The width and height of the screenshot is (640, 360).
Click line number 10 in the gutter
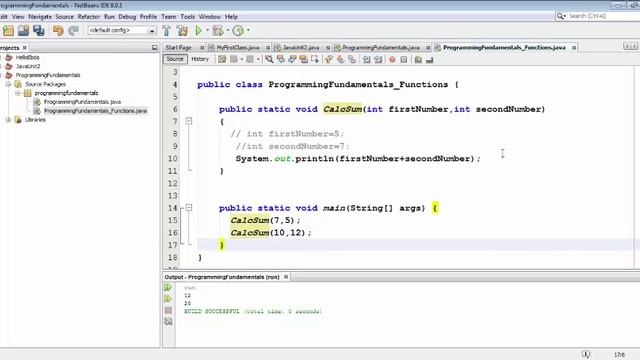[x=173, y=158]
